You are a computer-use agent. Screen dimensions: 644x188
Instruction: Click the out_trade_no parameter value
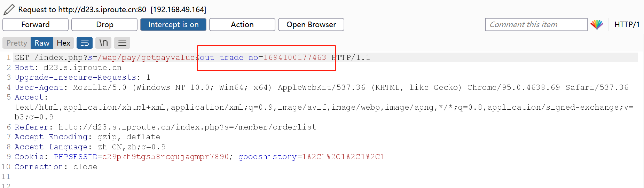[294, 57]
